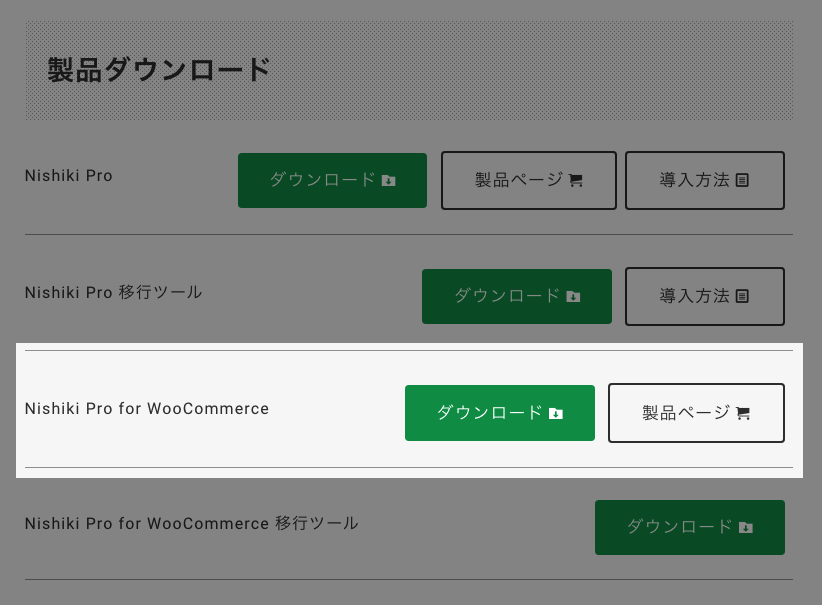Screen dimensions: 822x605
Task: Click the Nishiki Pro product name text
Action: [69, 176]
